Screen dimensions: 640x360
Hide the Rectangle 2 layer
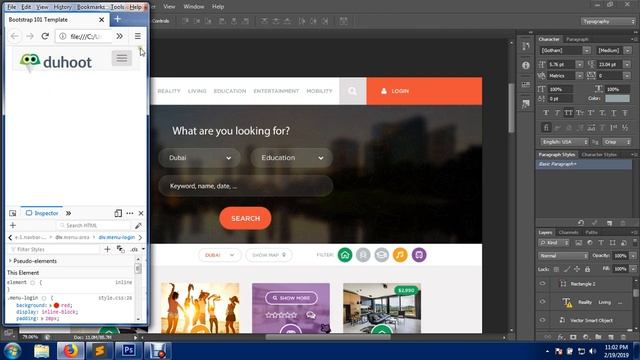pyautogui.click(x=542, y=284)
